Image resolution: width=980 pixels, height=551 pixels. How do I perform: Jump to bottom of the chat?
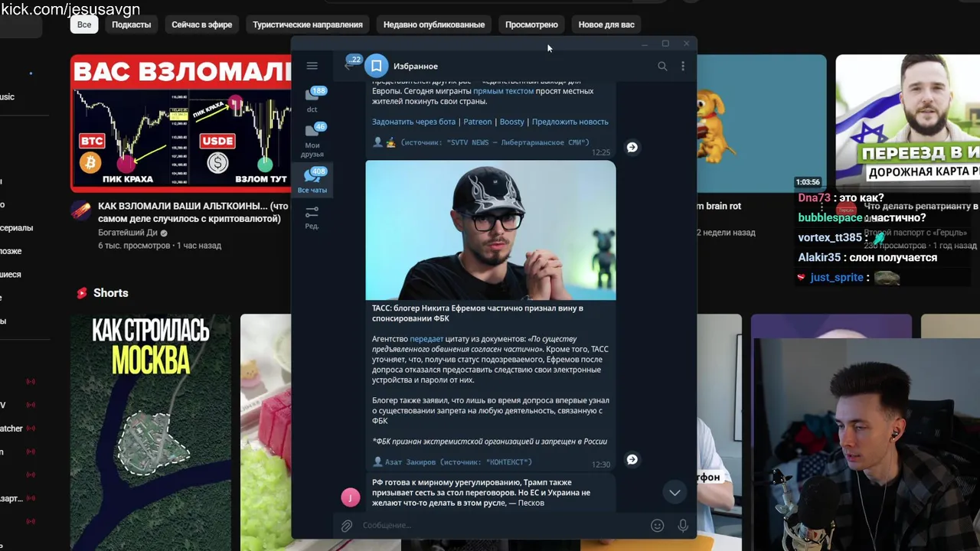point(675,493)
